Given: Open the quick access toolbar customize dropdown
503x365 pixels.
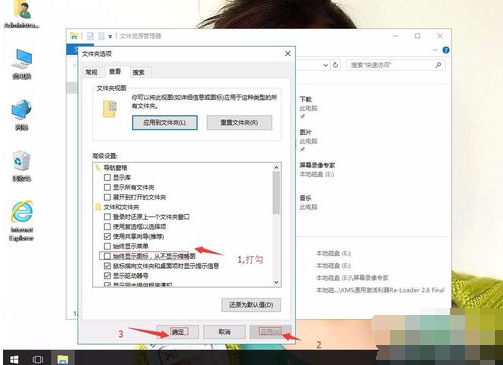Looking at the screenshot, I should 110,36.
